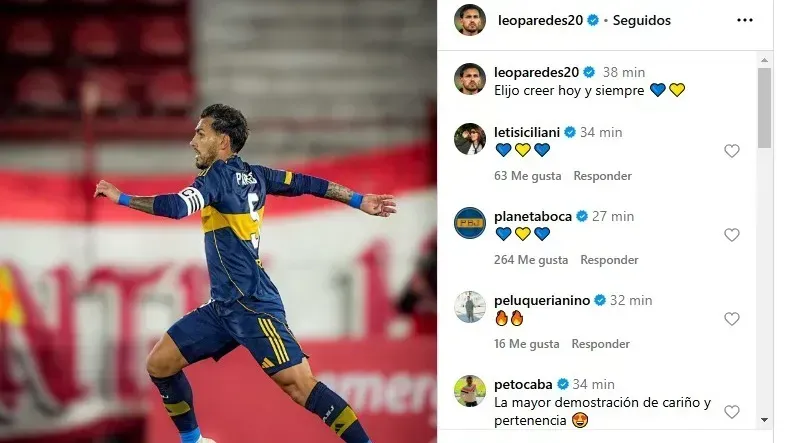Image resolution: width=809 pixels, height=443 pixels.
Task: Reply to planetaboca's comment
Action: 609,260
